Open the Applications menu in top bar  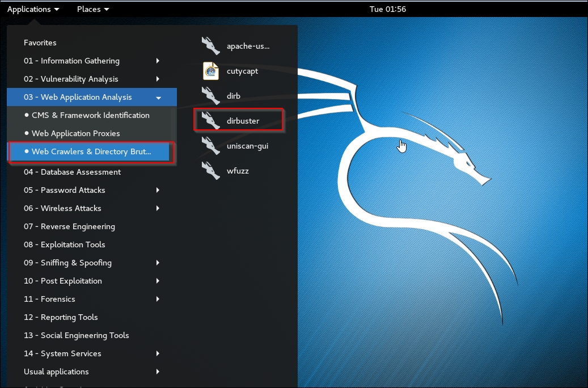pyautogui.click(x=33, y=9)
